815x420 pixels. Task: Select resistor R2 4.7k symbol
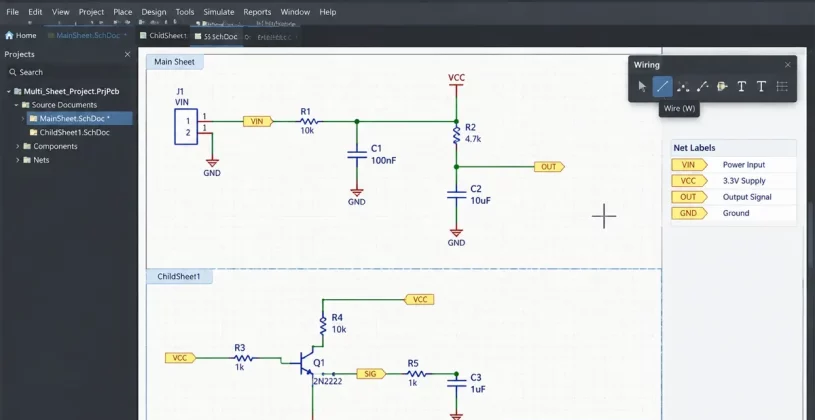(x=456, y=134)
